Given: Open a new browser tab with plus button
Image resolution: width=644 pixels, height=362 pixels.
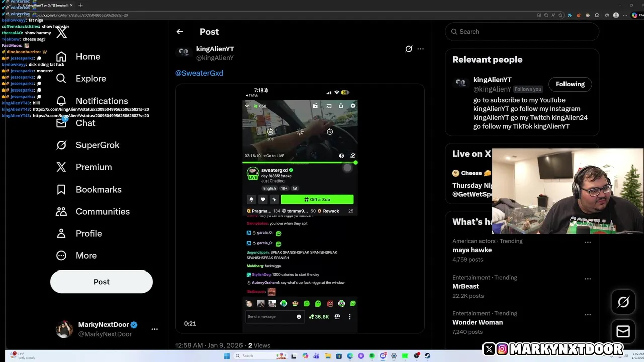Looking at the screenshot, I should point(80,5).
